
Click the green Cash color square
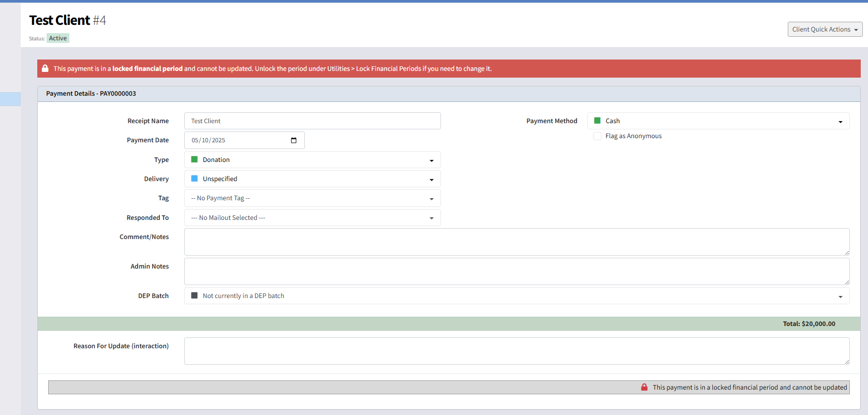597,121
